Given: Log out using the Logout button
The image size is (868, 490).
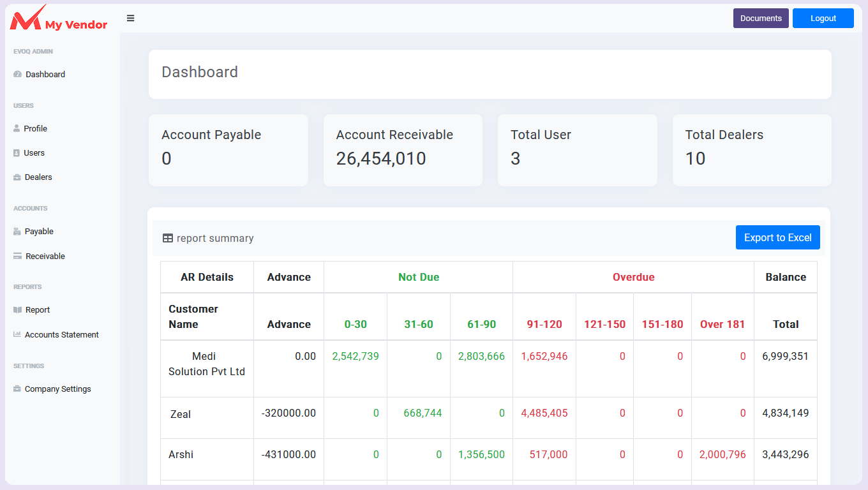Looking at the screenshot, I should pos(823,19).
